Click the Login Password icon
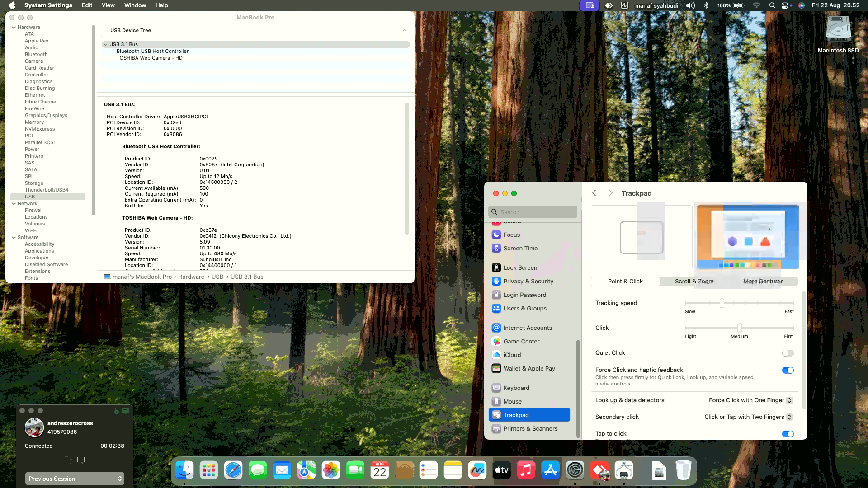Screen dimensions: 868x488 tap(496, 295)
